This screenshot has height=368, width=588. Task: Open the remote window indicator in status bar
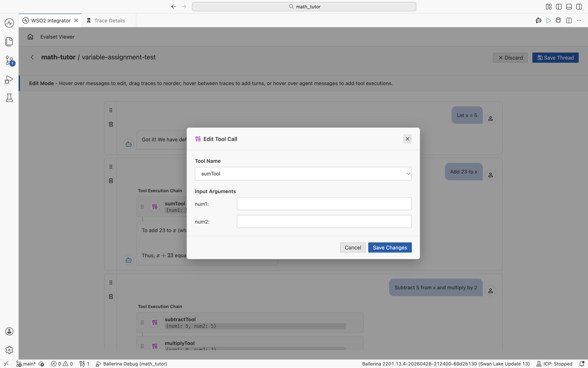6,364
